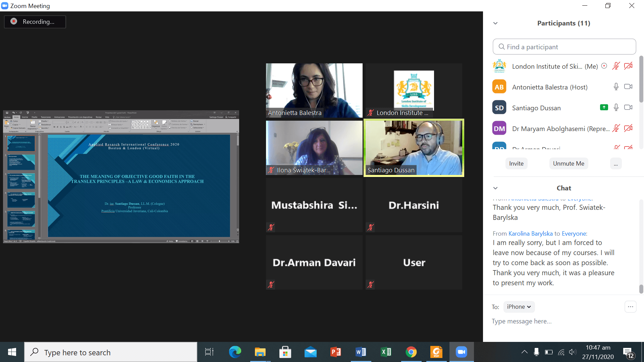This screenshot has height=362, width=644.
Task: Open Microsoft Edge from the taskbar
Action: (235, 352)
